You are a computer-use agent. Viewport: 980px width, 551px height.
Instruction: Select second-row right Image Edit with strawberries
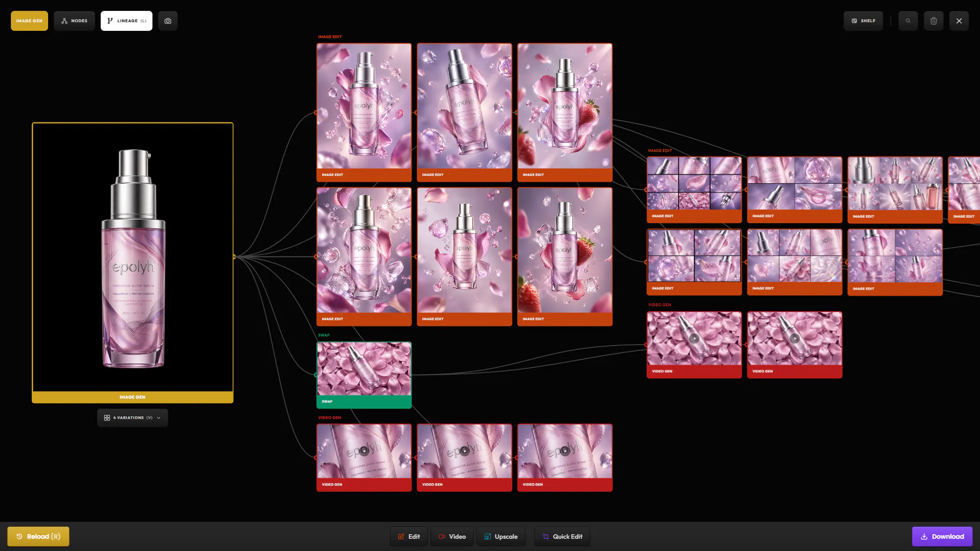(564, 256)
